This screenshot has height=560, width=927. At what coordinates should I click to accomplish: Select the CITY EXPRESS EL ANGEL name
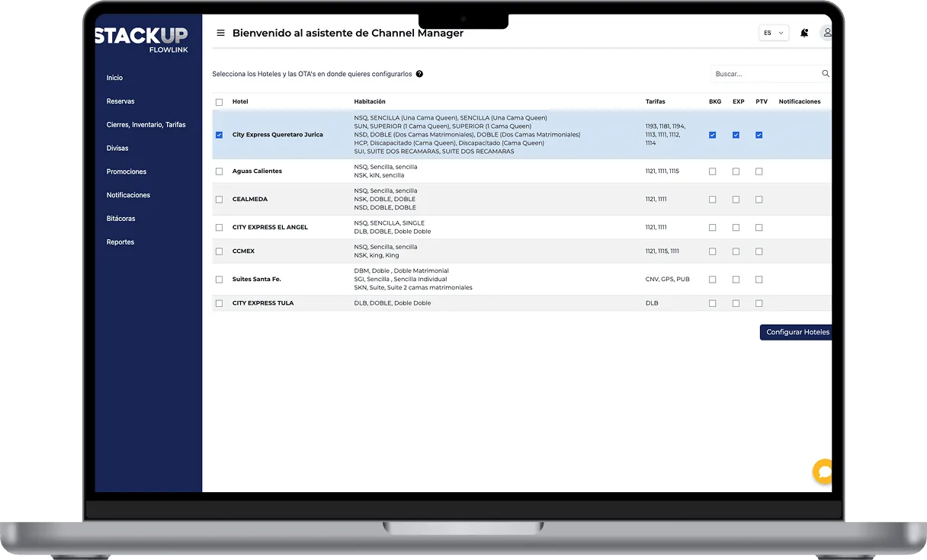click(270, 228)
